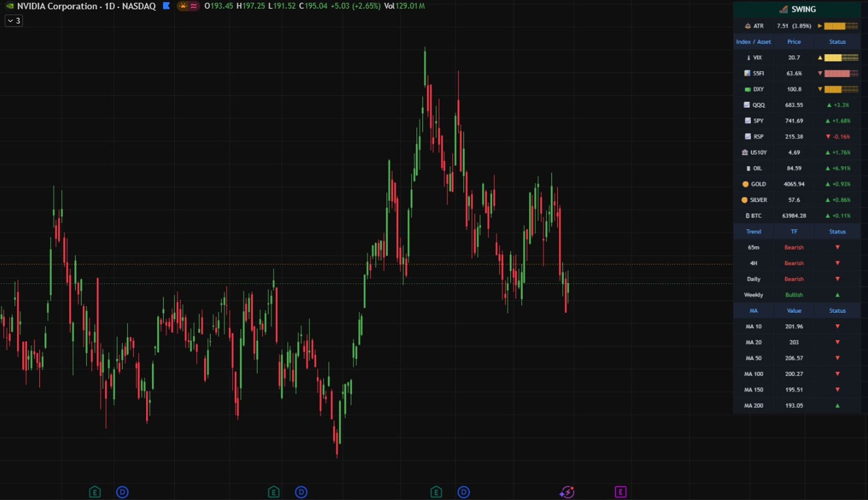The width and height of the screenshot is (868, 500).
Task: Click the BTC price 63984.28
Action: click(x=794, y=216)
